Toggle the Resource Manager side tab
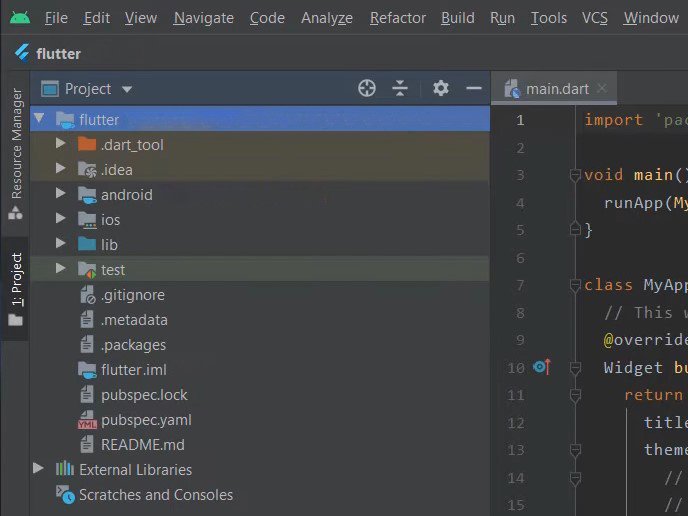The width and height of the screenshot is (688, 516). (16, 154)
